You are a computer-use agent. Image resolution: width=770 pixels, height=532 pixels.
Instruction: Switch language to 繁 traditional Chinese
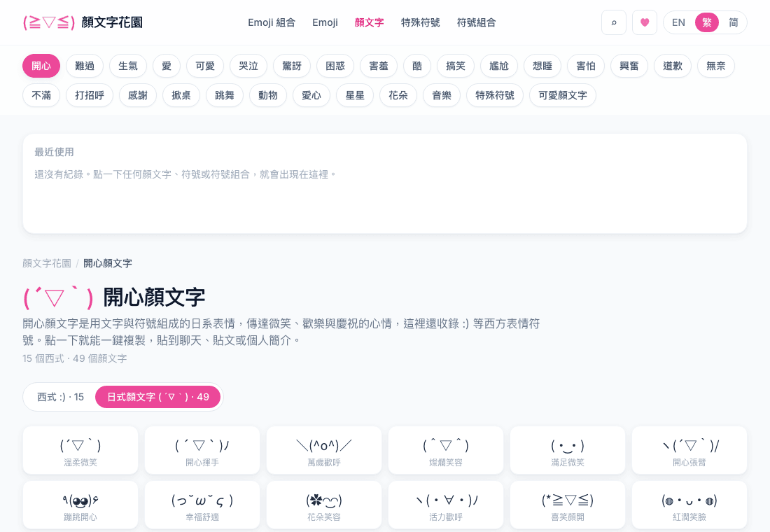707,22
